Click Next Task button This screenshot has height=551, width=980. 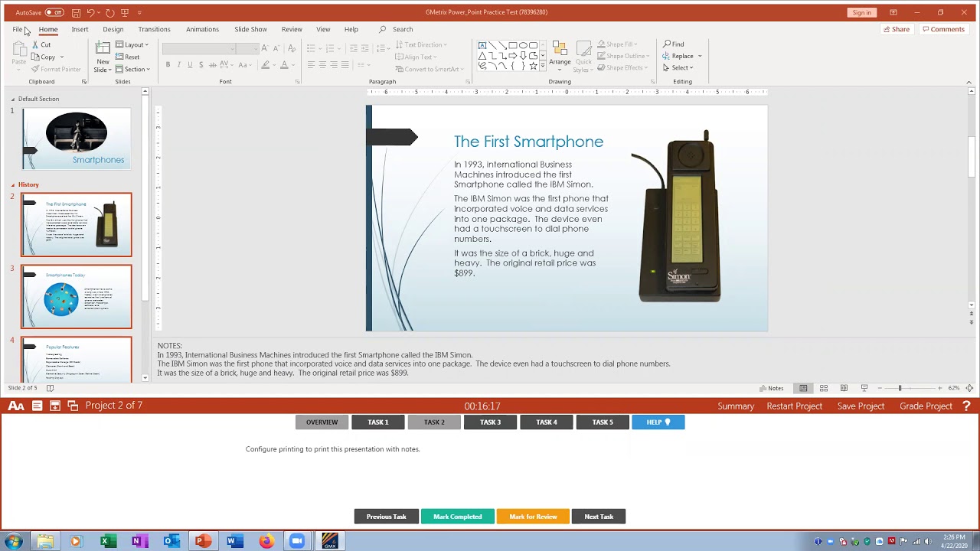coord(599,517)
